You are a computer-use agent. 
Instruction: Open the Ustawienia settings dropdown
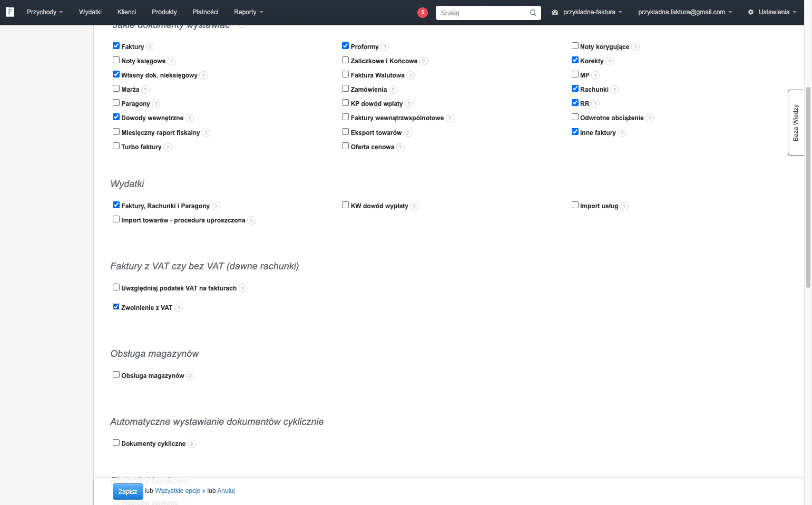772,12
